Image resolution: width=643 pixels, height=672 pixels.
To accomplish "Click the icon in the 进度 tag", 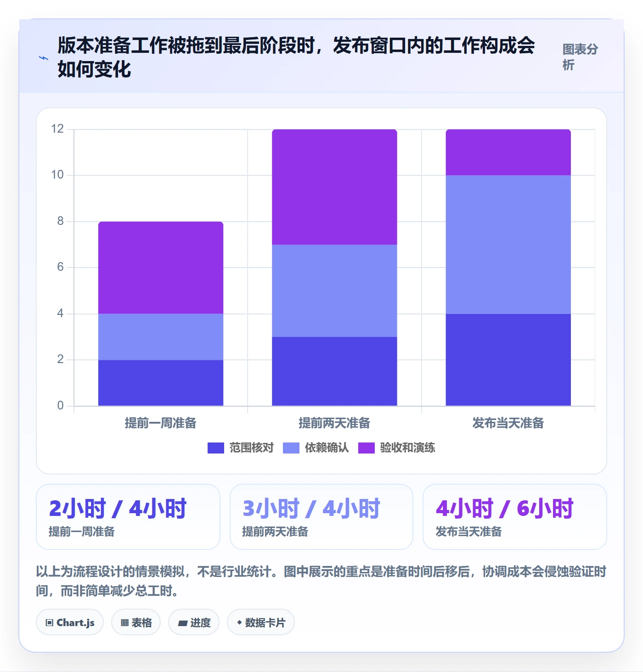I will [183, 623].
